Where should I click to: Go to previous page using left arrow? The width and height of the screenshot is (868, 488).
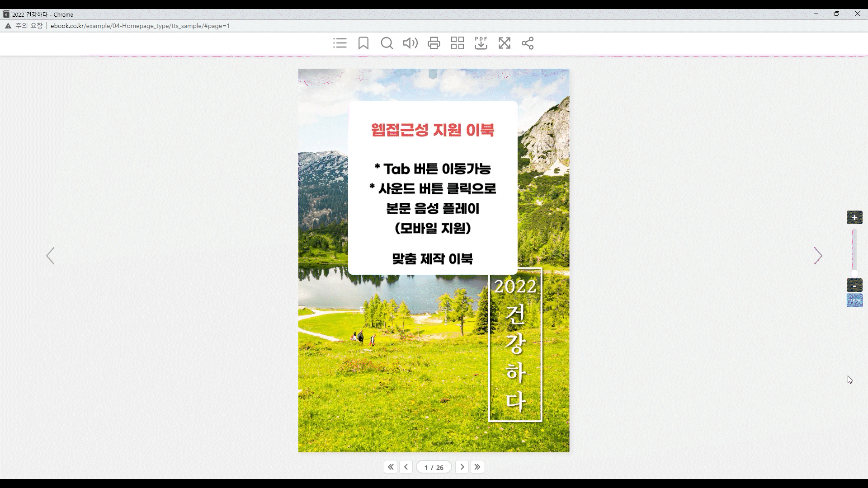[x=50, y=256]
